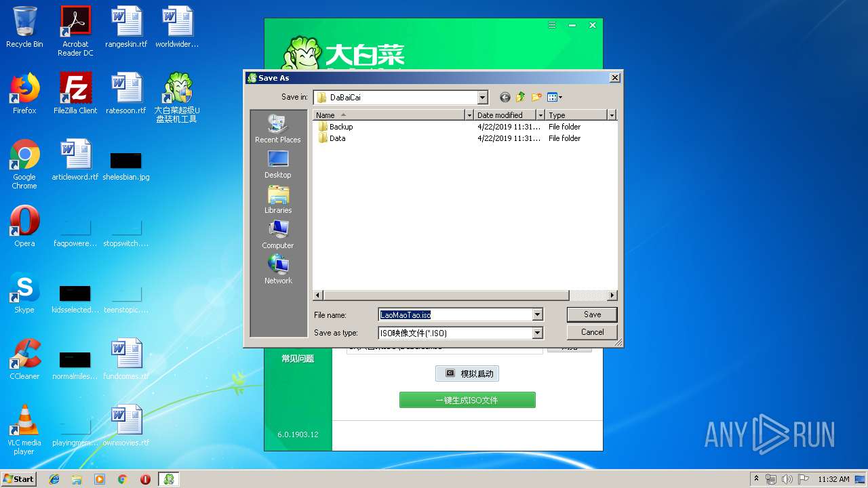This screenshot has width=868, height=488.
Task: Show hidden system tray icons
Action: [756, 479]
